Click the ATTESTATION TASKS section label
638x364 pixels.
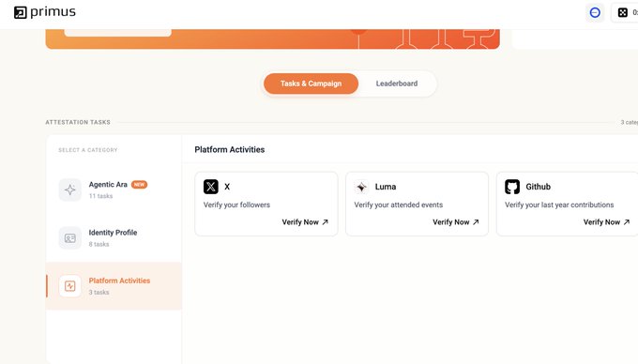[x=78, y=122]
